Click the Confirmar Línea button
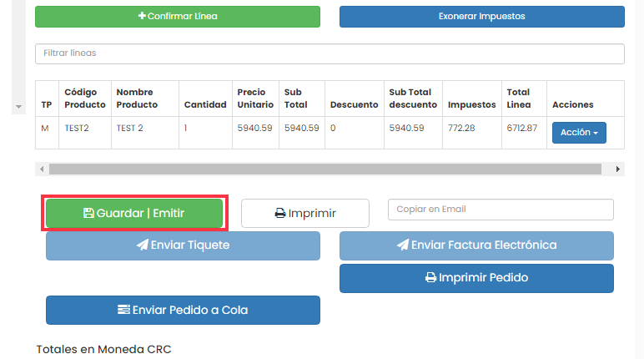Viewport: 644px width, 359px height. click(x=178, y=17)
